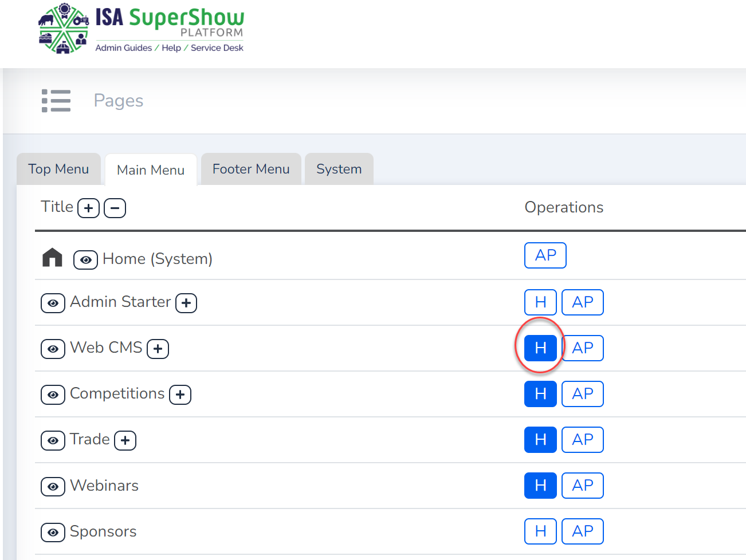This screenshot has width=746, height=560.
Task: Select the Sponsors page title
Action: (x=103, y=532)
